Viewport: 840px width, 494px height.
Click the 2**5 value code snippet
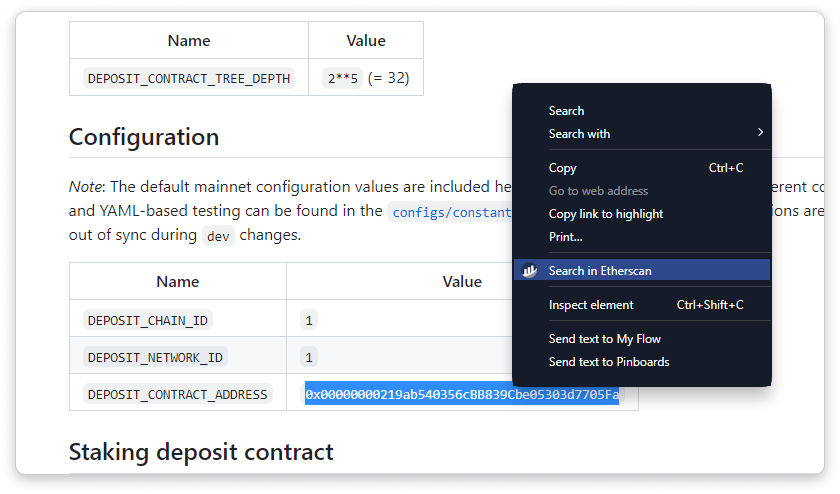tap(343, 78)
